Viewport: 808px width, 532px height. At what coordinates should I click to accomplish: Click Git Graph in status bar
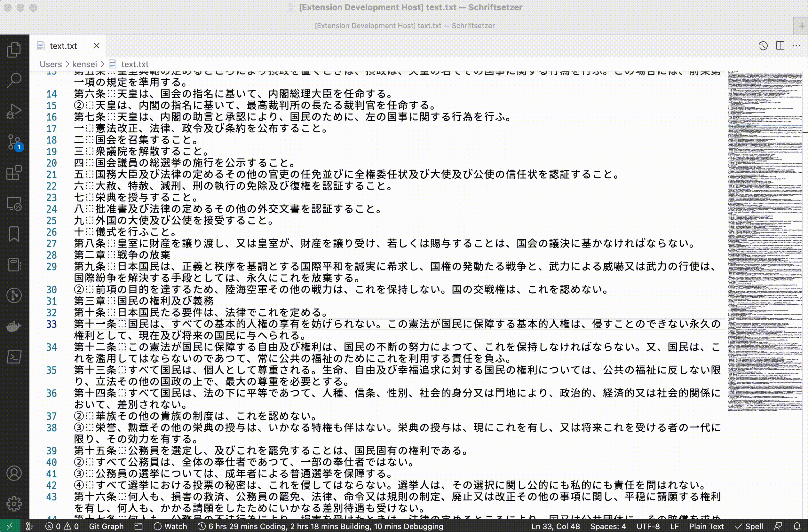click(106, 526)
